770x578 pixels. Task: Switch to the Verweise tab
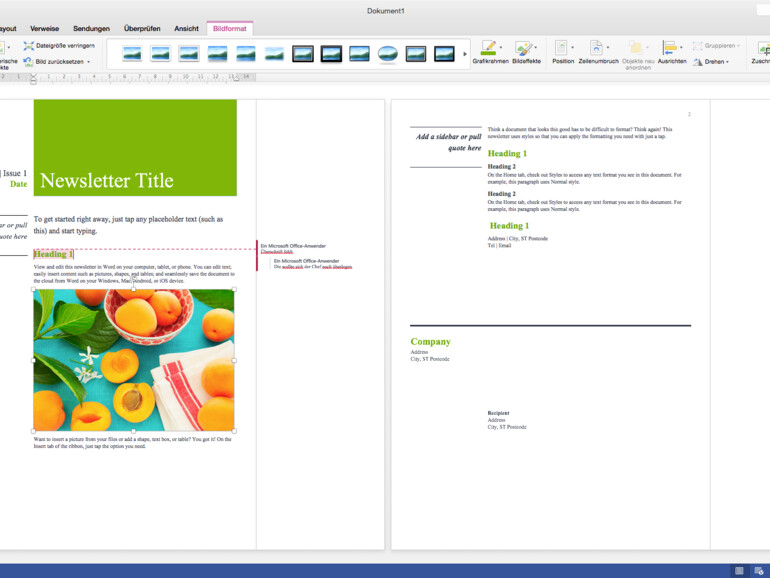44,28
